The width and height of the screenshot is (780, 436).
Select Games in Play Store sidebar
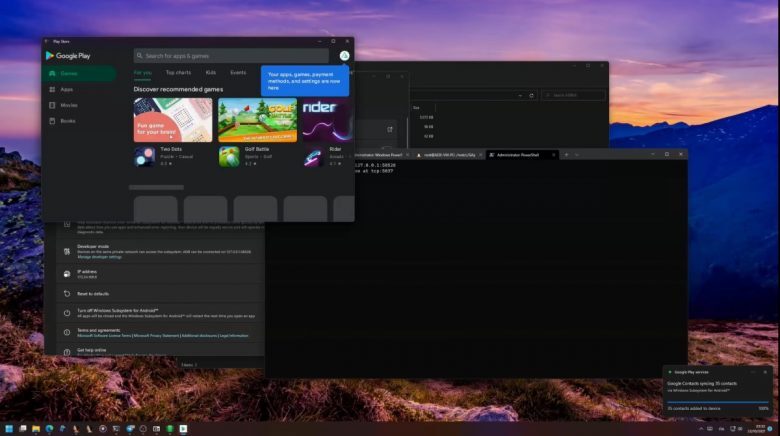[x=80, y=73]
